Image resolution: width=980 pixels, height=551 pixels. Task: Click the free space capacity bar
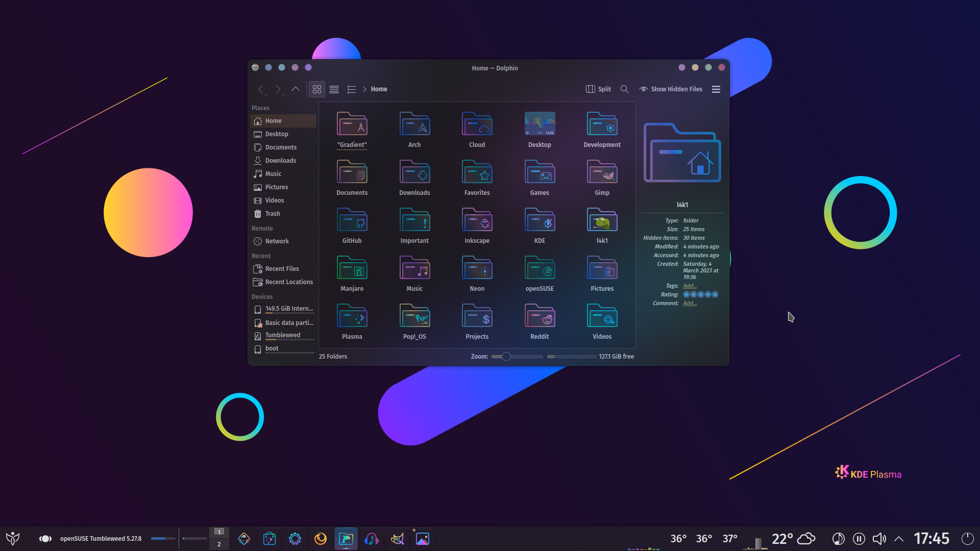(572, 357)
